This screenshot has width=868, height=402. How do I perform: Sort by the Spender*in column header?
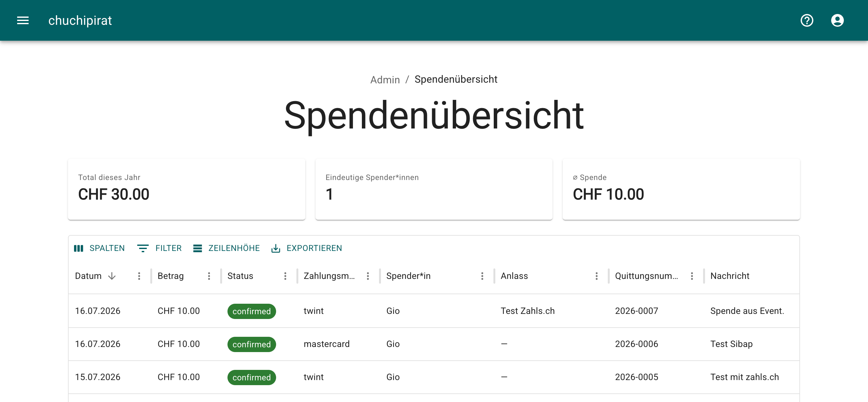(x=408, y=276)
